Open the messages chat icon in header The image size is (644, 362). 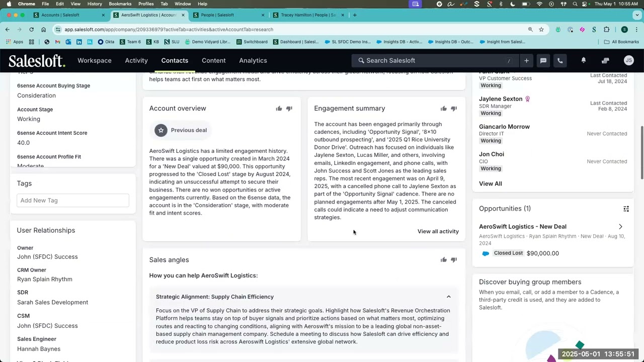[543, 60]
